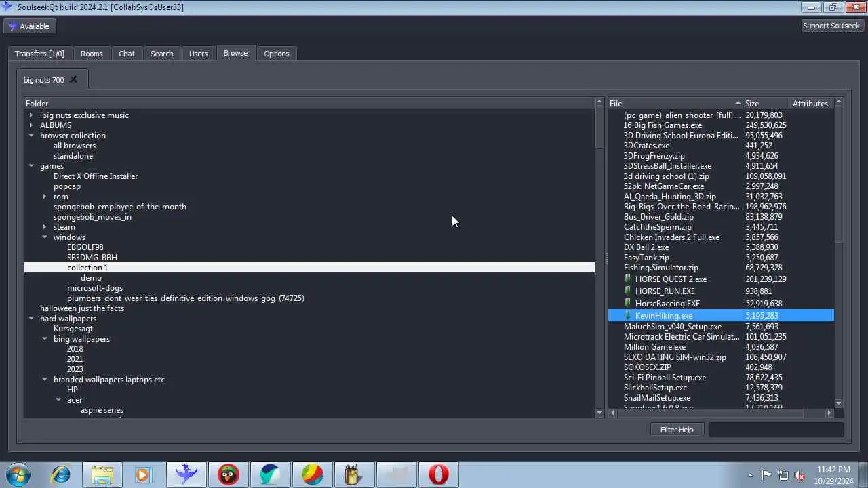868x488 pixels.
Task: Click the teal swoosh taskbar icon
Action: point(271,474)
